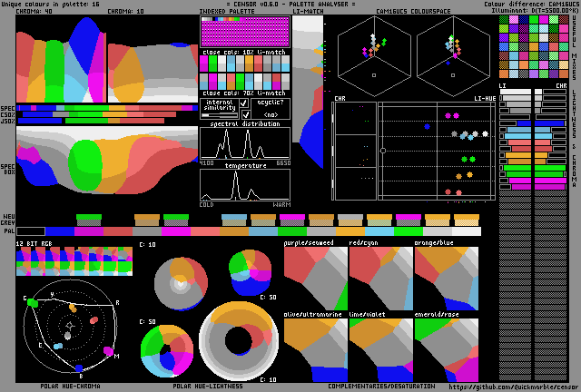The width and height of the screenshot is (581, 392).
Task: Click the 'INDEXED PALETTE' heading
Action: point(227,12)
